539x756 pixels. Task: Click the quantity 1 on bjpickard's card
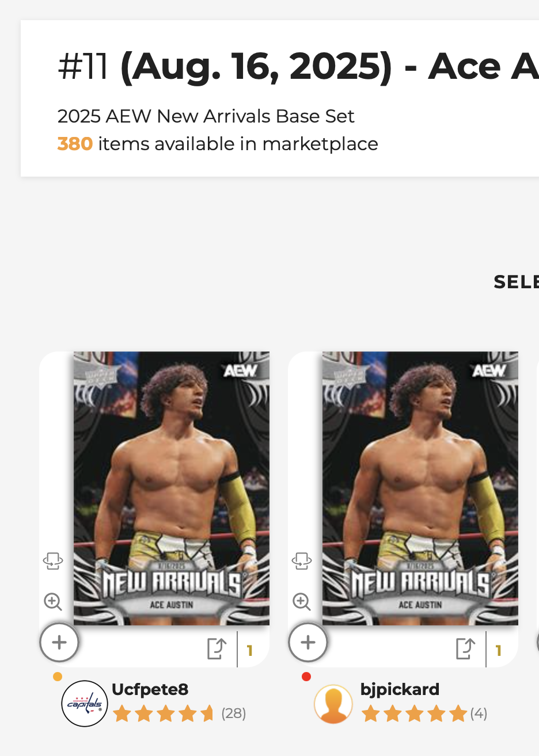pyautogui.click(x=499, y=651)
